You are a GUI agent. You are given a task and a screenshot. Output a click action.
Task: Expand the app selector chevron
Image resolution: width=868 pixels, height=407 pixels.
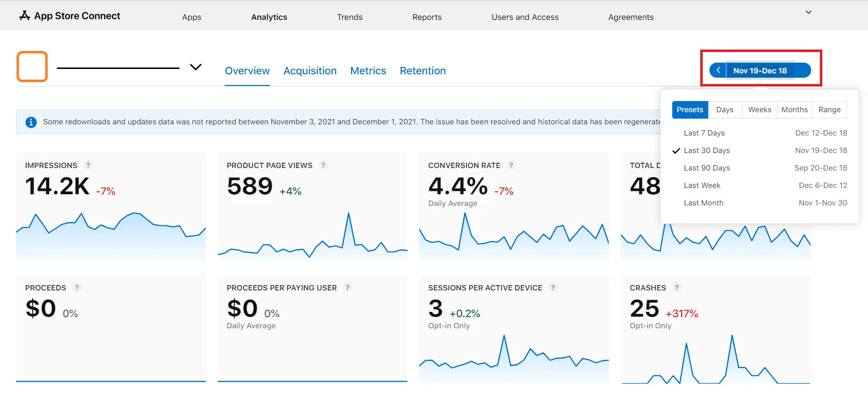195,67
